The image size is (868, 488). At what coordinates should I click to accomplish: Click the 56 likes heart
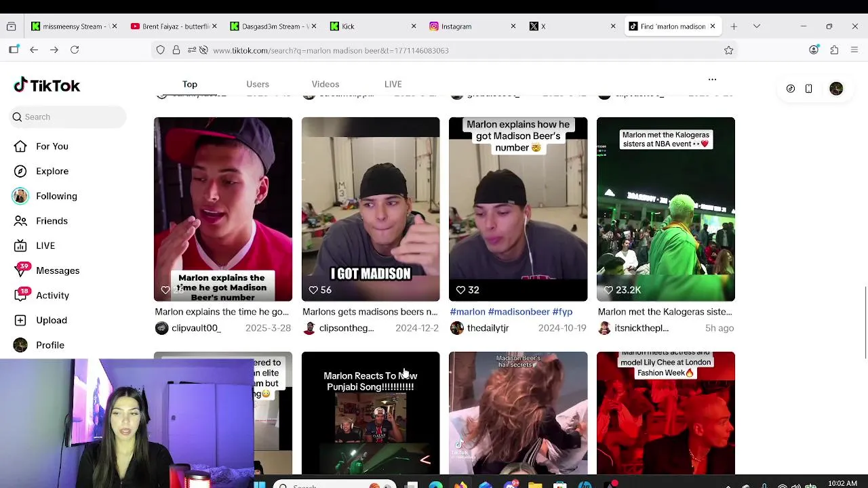pyautogui.click(x=313, y=290)
